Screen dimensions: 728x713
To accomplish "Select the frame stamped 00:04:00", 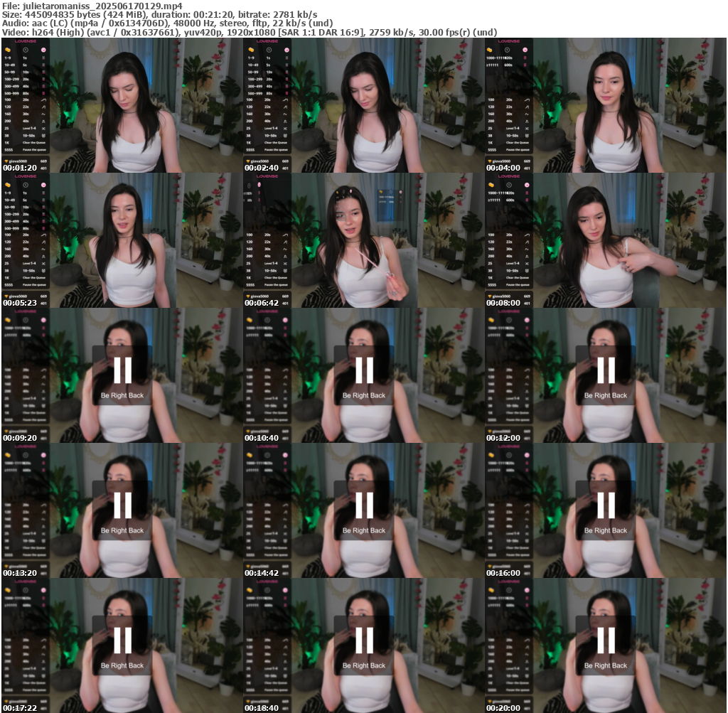I will point(606,105).
